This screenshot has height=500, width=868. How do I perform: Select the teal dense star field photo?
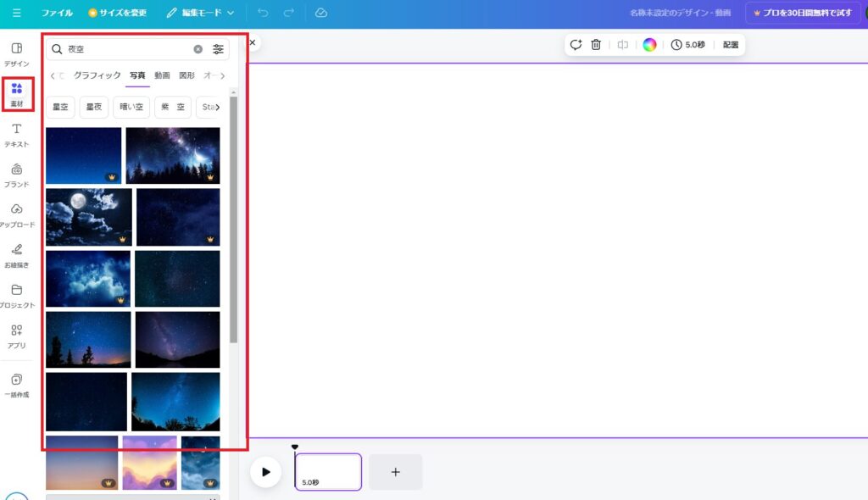click(177, 279)
